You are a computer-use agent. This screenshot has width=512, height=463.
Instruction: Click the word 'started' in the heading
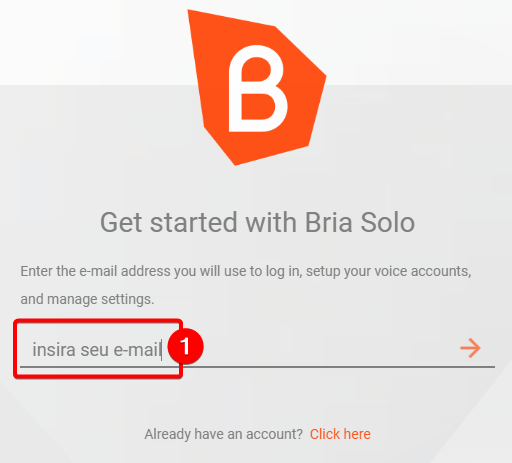194,222
